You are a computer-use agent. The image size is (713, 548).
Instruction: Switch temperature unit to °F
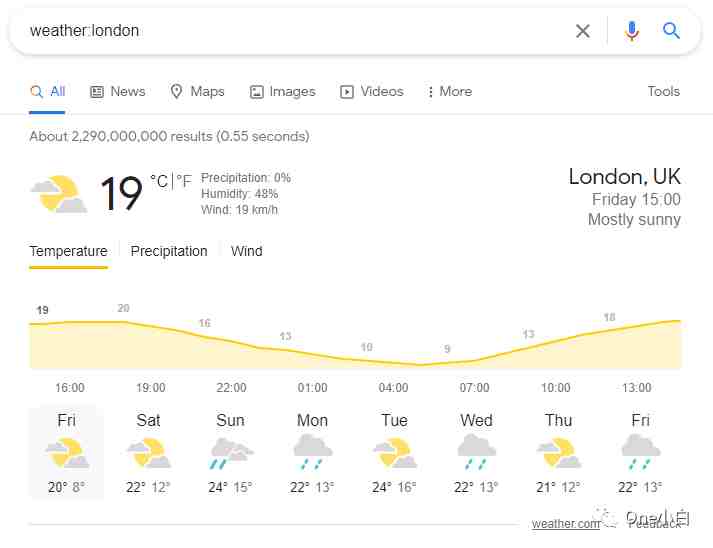(x=184, y=181)
